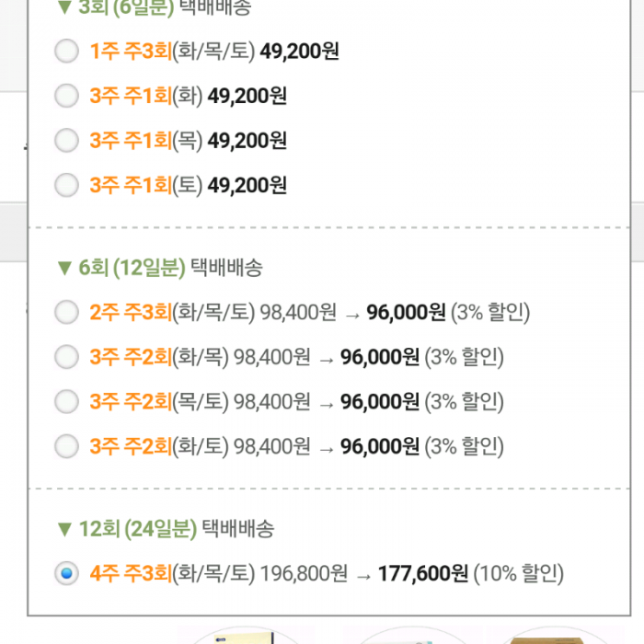The width and height of the screenshot is (644, 644).
Task: Click the (10% 할인) discount label
Action: [518, 575]
